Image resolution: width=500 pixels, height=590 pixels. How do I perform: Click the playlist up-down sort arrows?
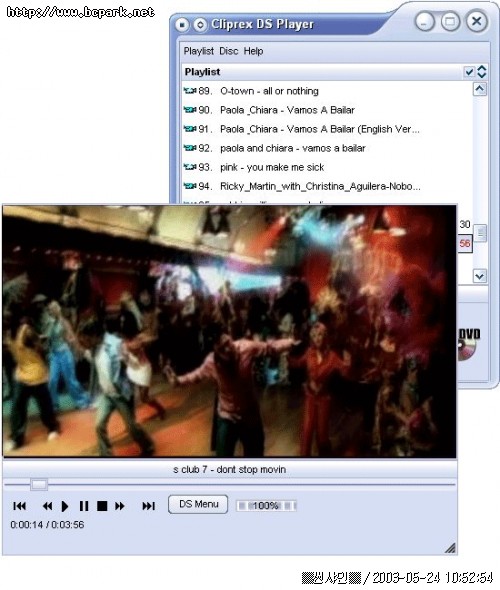pyautogui.click(x=482, y=71)
